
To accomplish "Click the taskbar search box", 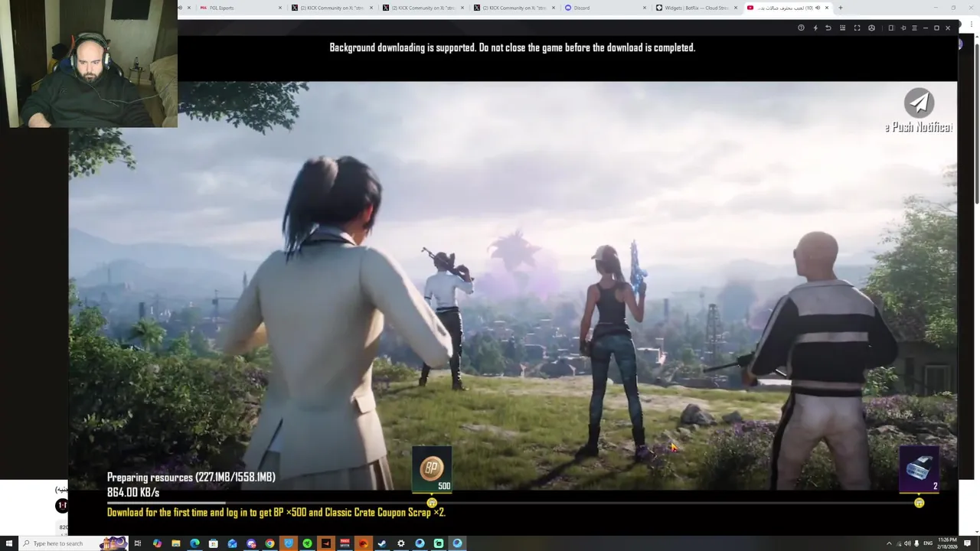I will pyautogui.click(x=74, y=543).
